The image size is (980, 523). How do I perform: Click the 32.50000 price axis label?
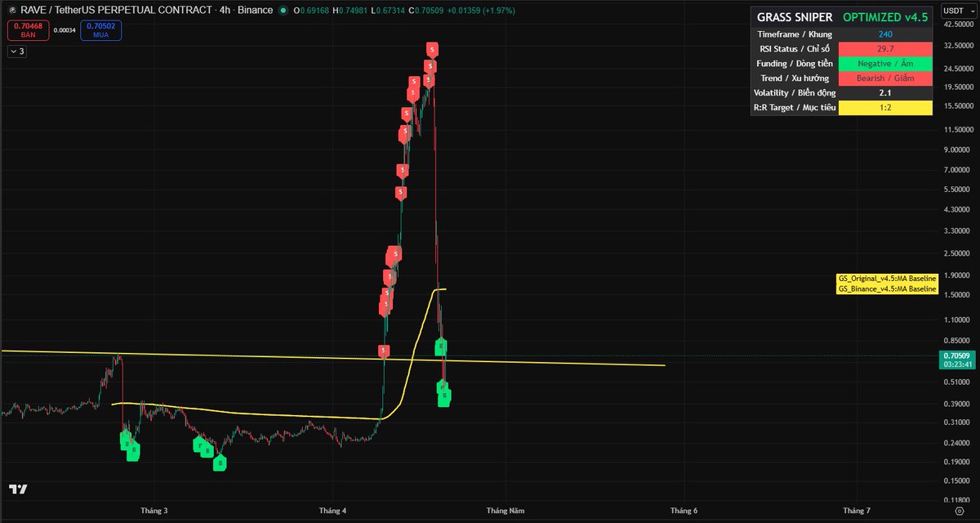tap(958, 46)
